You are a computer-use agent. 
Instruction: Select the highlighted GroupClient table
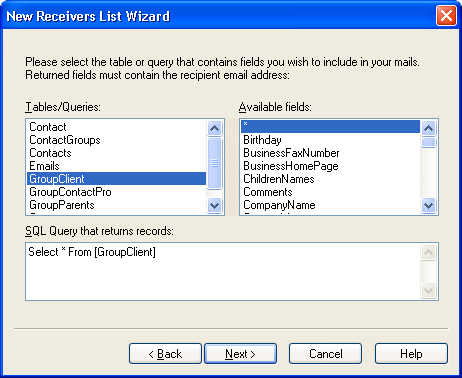coord(116,179)
